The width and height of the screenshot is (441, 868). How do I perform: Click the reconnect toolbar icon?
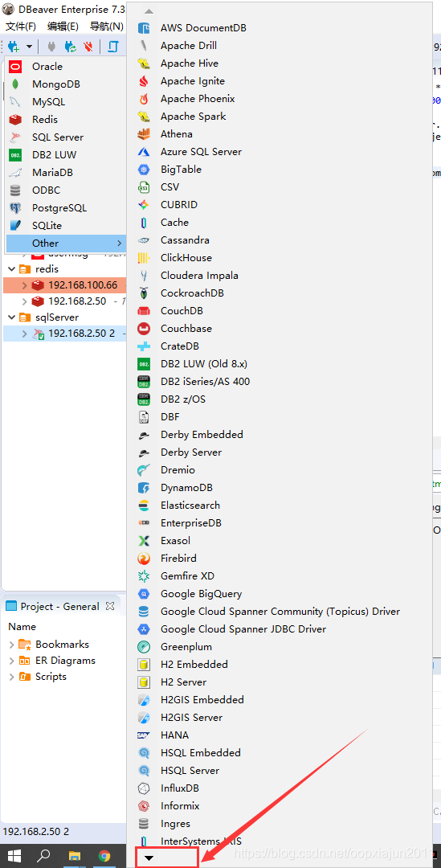[70, 47]
